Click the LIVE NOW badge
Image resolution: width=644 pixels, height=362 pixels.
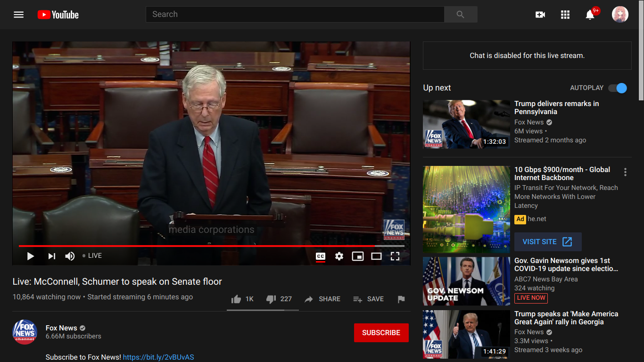tap(531, 298)
